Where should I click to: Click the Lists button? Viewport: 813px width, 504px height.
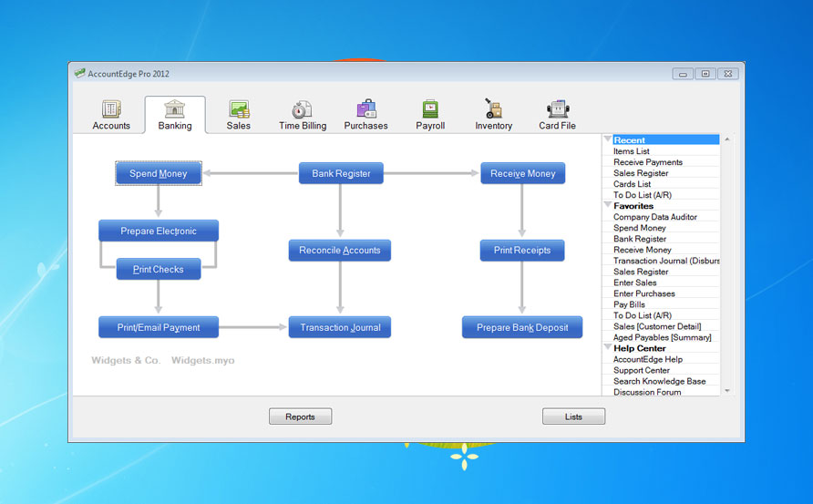(573, 417)
